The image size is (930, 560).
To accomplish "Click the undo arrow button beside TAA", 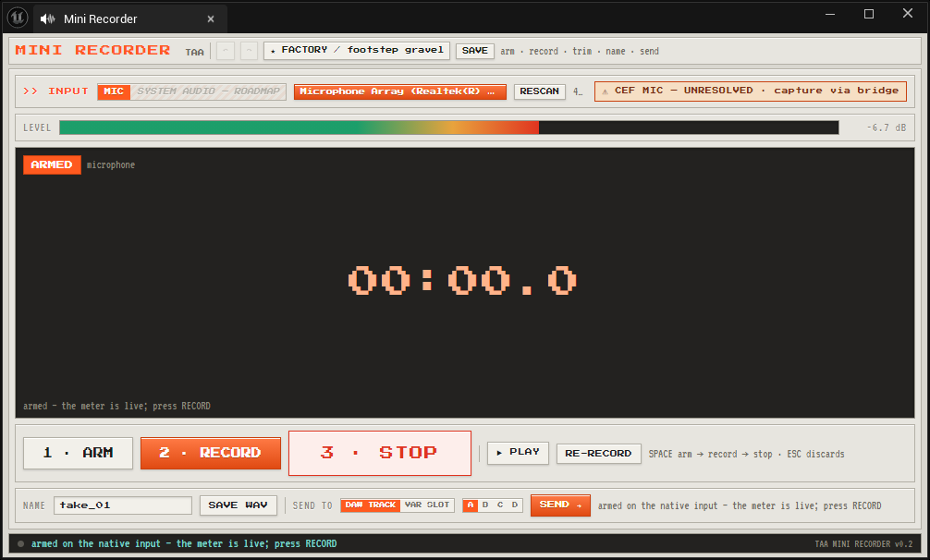I will 226,51.
